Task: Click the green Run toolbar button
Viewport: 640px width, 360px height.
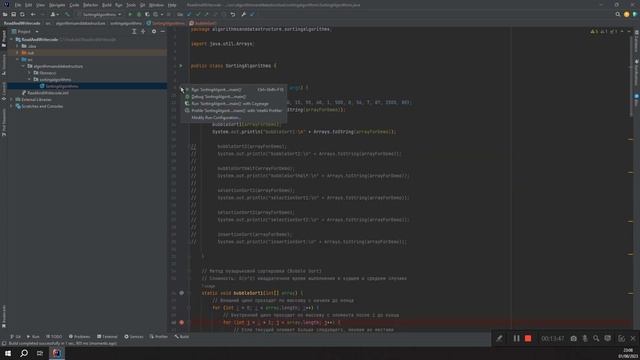Action: 130,14
